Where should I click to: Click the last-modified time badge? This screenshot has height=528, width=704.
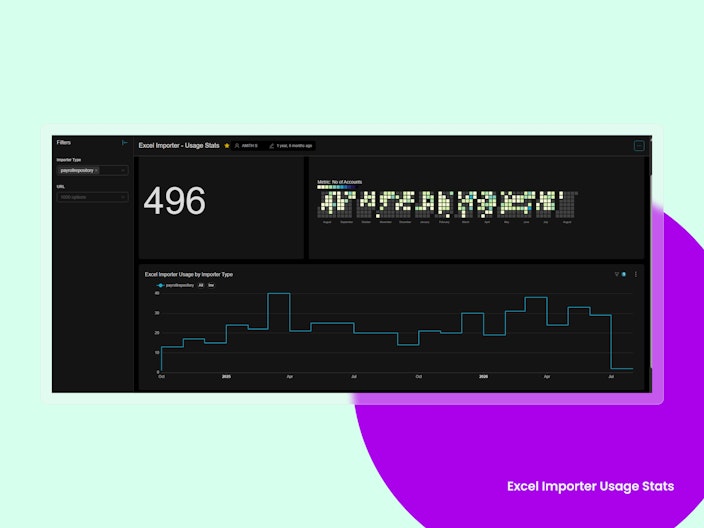click(290, 145)
